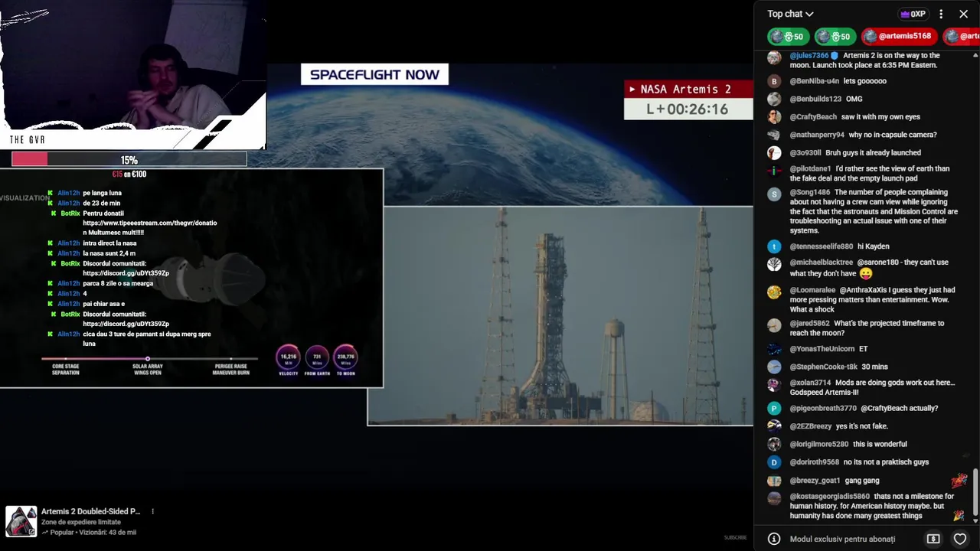Screen dimensions: 980x551
Task: Click the 'gang gang' chat message
Action: coord(862,481)
